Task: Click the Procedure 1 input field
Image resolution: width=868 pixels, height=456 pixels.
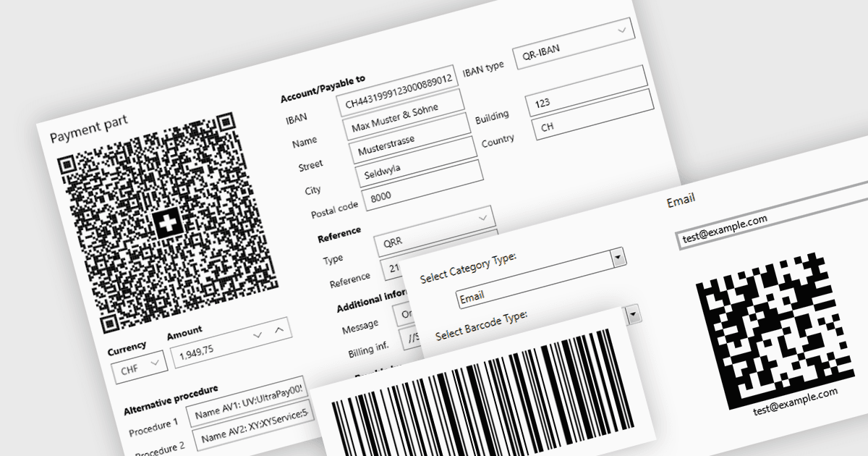Action: tap(247, 400)
